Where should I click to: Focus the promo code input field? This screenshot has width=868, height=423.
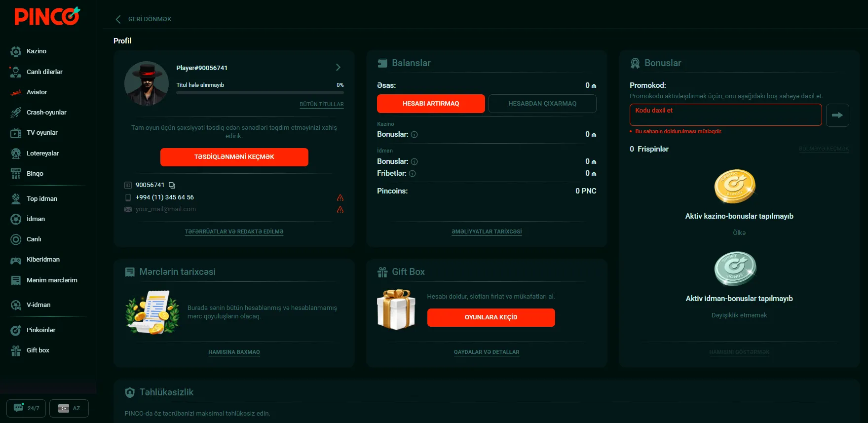click(725, 115)
